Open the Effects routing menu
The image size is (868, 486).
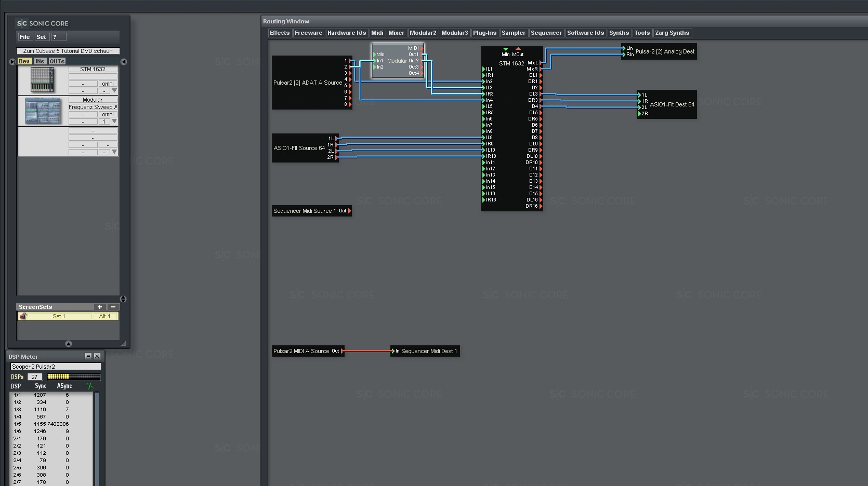coord(280,33)
